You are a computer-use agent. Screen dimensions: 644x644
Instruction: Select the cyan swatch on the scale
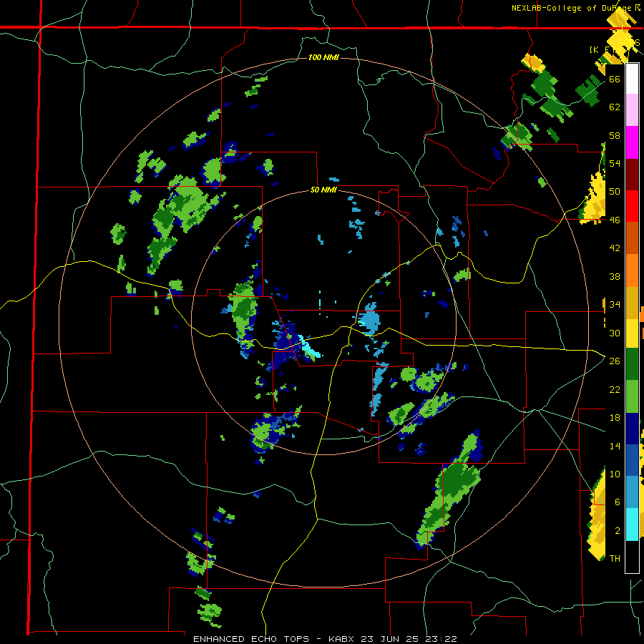(632, 525)
